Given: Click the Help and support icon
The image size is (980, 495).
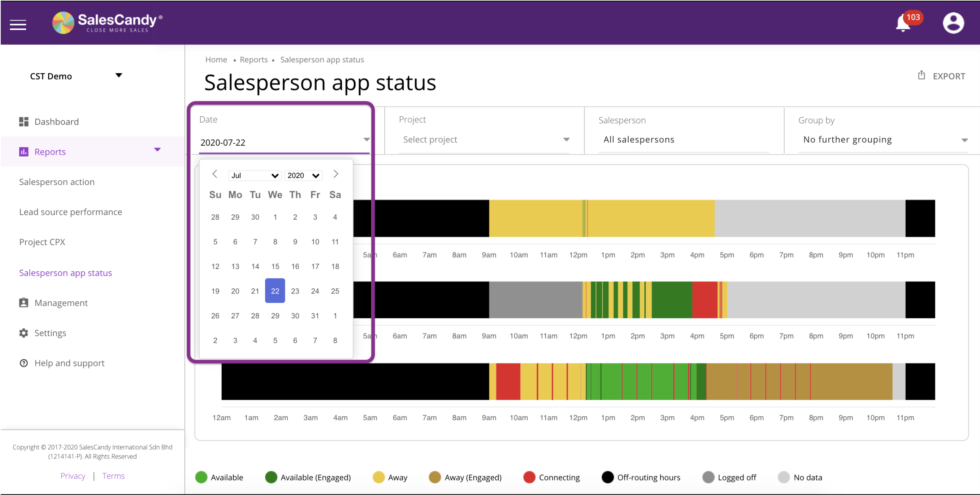Looking at the screenshot, I should [23, 363].
